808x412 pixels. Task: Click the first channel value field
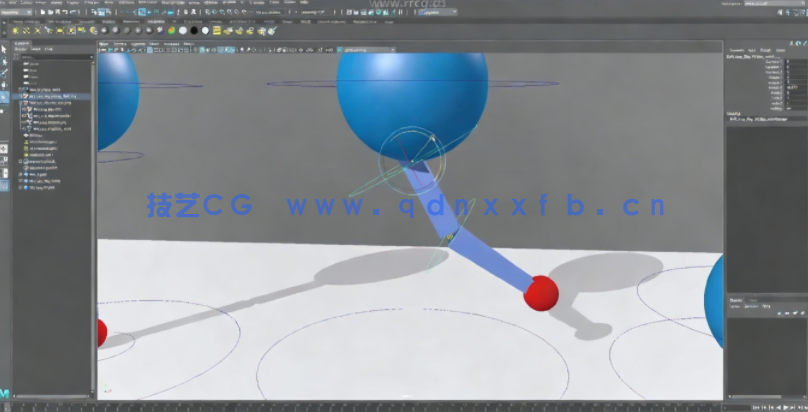point(796,62)
